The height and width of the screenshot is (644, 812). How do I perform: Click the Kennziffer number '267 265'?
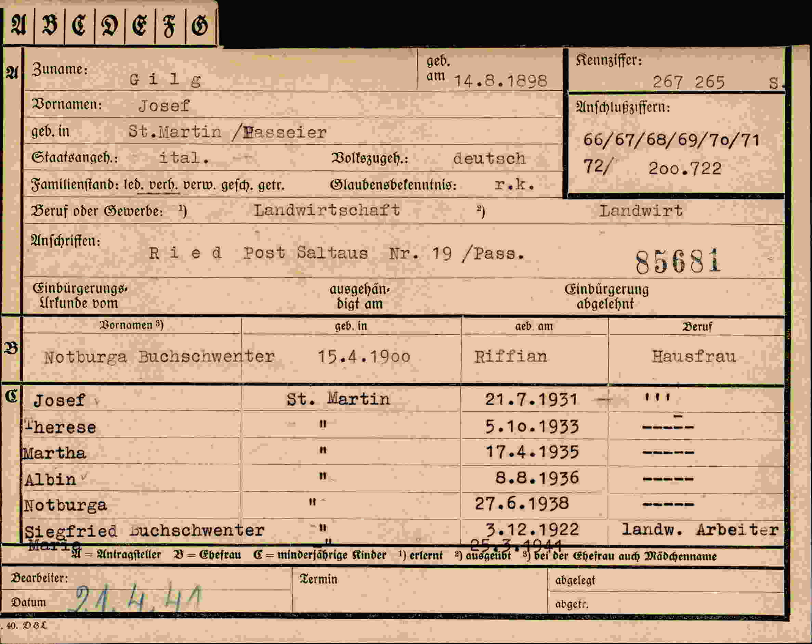pos(689,82)
